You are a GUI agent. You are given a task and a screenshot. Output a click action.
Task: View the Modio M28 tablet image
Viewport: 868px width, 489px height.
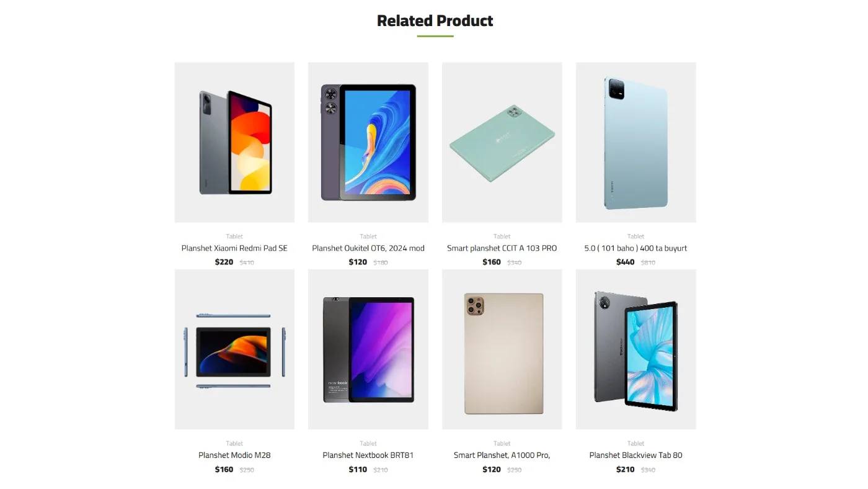[x=234, y=349]
